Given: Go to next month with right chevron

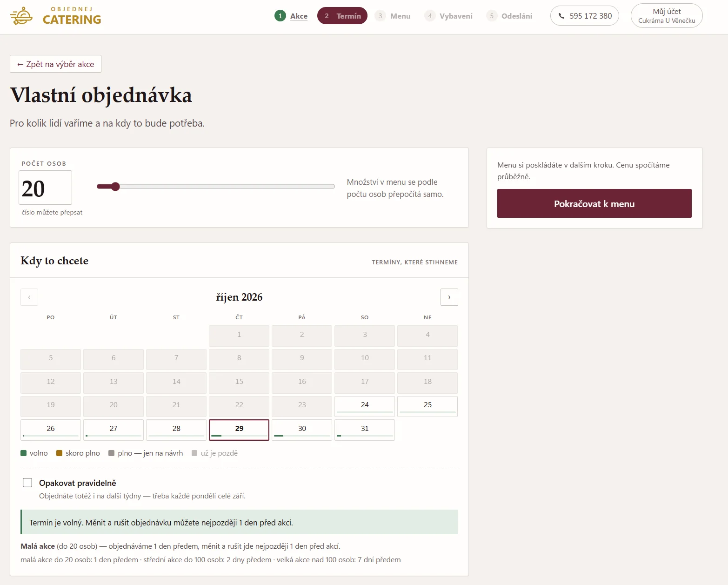Looking at the screenshot, I should coord(449,297).
